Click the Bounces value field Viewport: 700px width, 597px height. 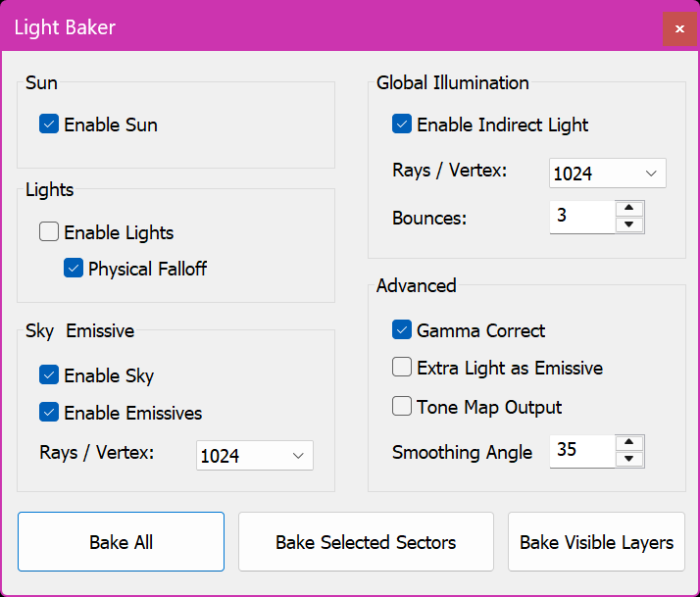582,217
